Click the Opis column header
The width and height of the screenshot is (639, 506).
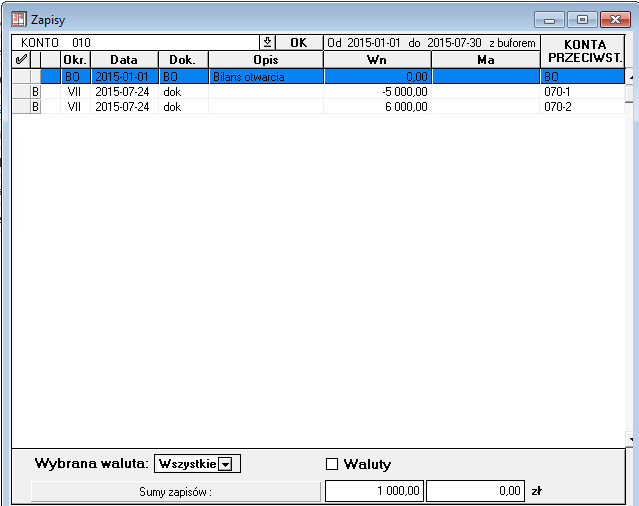pos(266,59)
